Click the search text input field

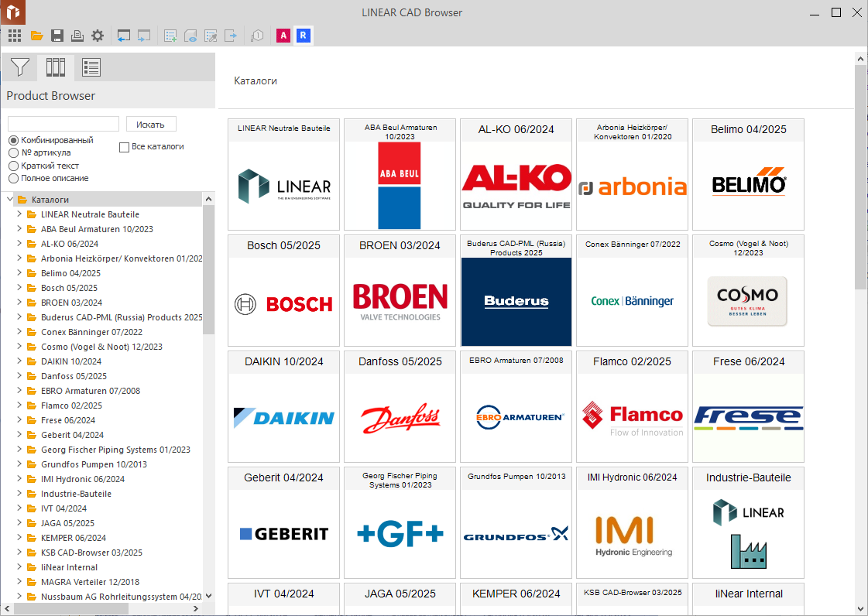click(63, 124)
